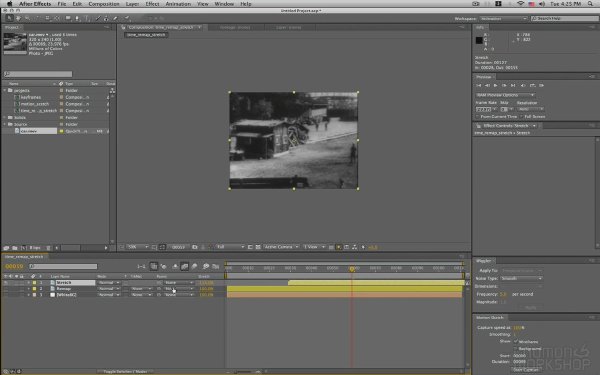Select the Selection arrow tool
600x375 pixels.
[x=9, y=18]
